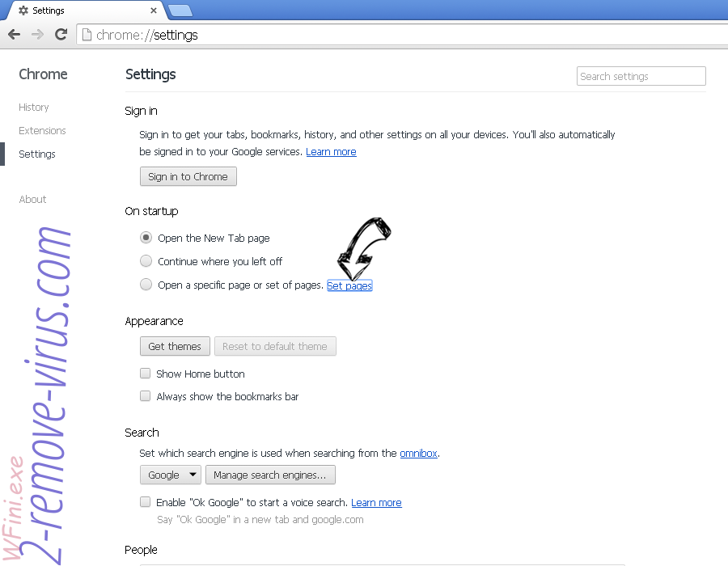Click the gear icon on the Settings tab
Viewport: 728px width, 566px height.
23,11
